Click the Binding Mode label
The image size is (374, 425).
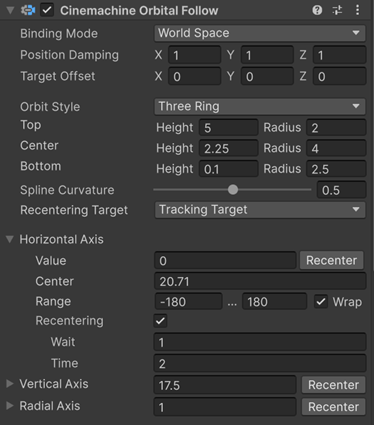pyautogui.click(x=59, y=33)
